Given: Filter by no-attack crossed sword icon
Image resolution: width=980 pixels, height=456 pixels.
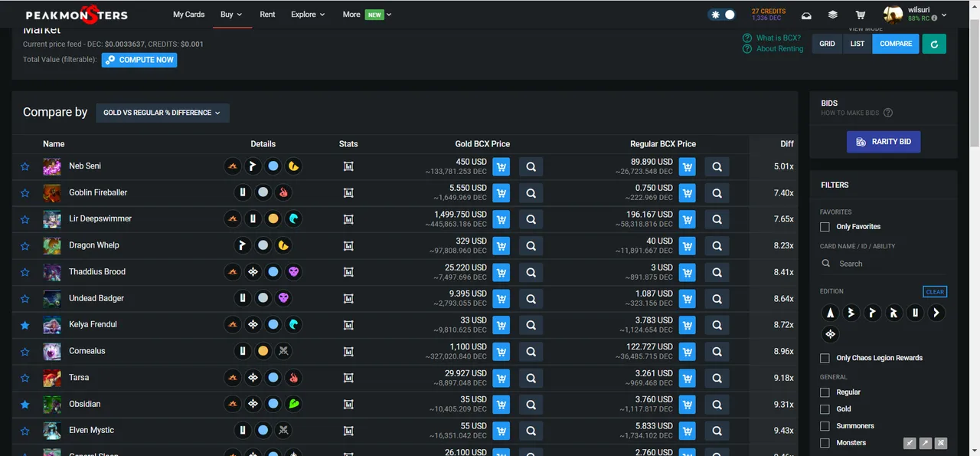Looking at the screenshot, I should click(941, 443).
